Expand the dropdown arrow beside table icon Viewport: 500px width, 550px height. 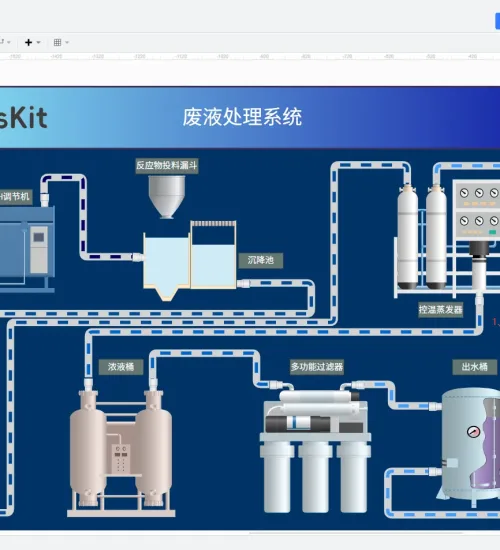click(x=67, y=42)
